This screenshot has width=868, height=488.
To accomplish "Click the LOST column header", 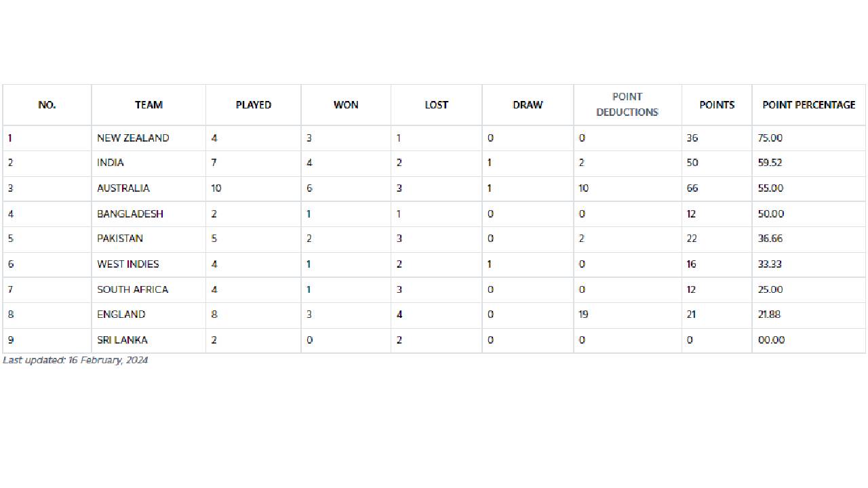I will (437, 104).
